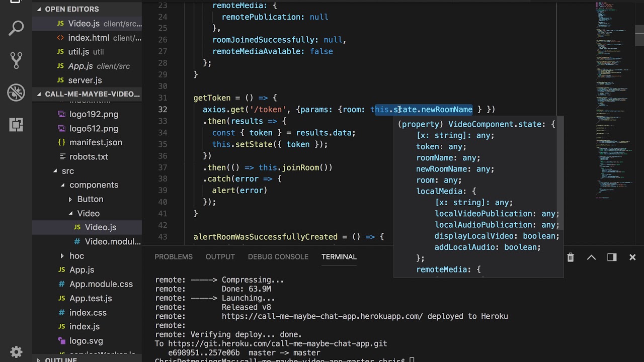The height and width of the screenshot is (362, 644).
Task: Collapse the Video folder
Action: tap(70, 213)
